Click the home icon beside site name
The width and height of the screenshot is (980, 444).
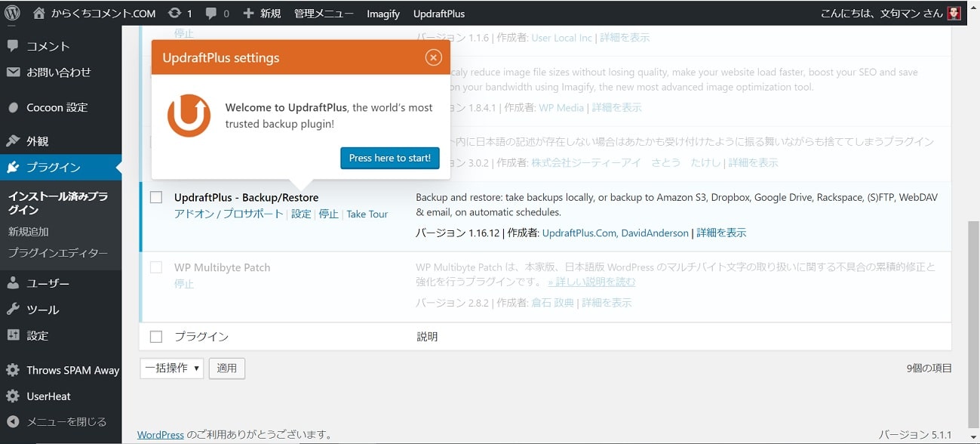(38, 13)
